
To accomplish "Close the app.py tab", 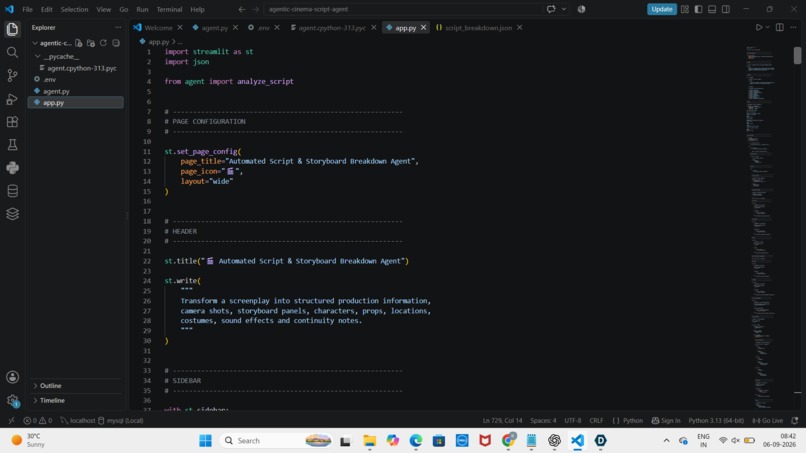I will [x=423, y=28].
